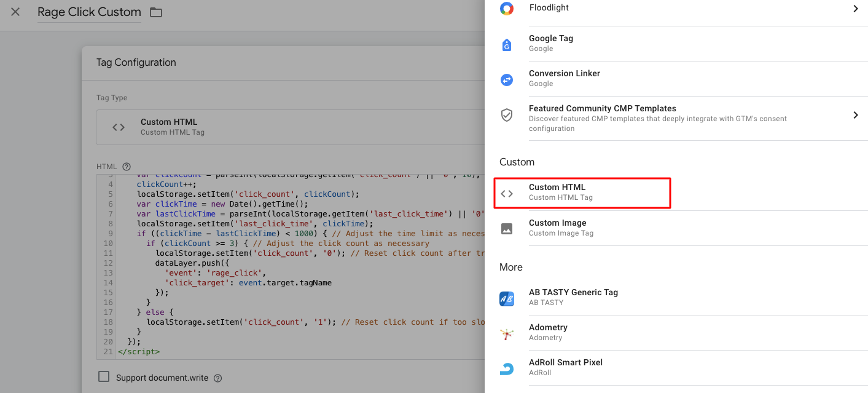Image resolution: width=868 pixels, height=393 pixels.
Task: Expand the CMP Templates chevron arrow
Action: pyautogui.click(x=856, y=115)
